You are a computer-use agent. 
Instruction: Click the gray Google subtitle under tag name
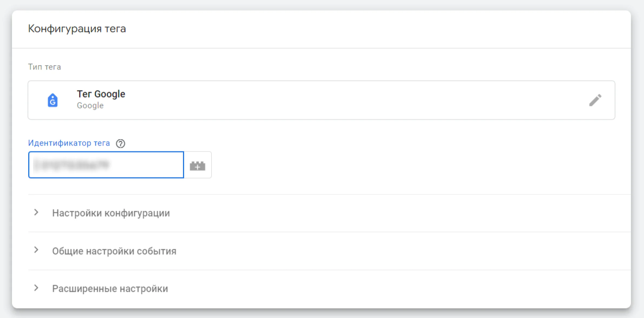90,105
